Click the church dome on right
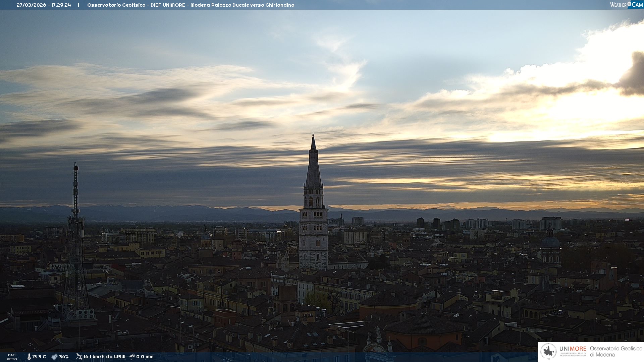 click(550, 242)
